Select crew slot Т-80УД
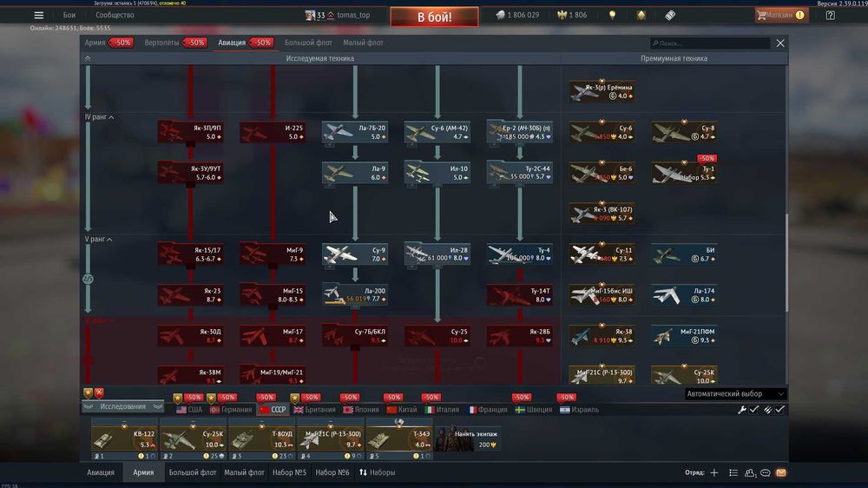 coord(261,440)
